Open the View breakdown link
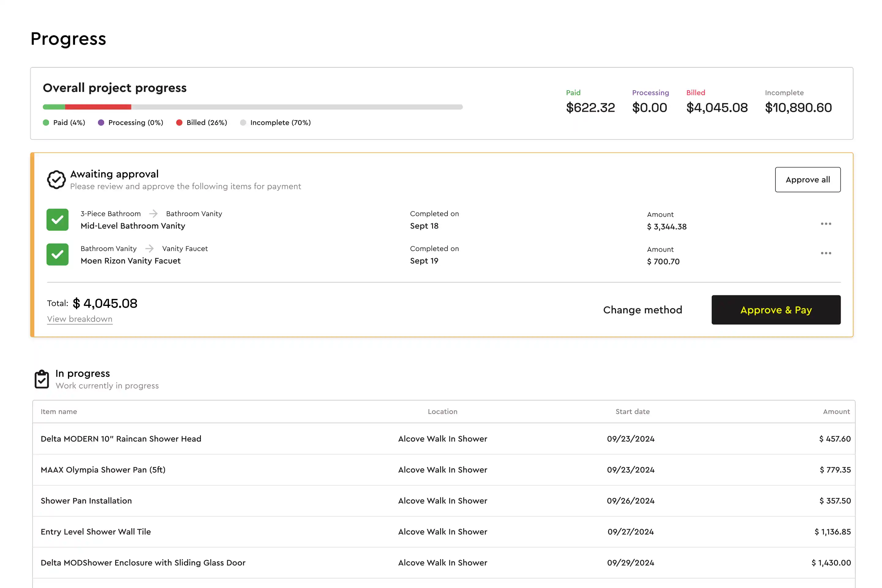 [80, 319]
